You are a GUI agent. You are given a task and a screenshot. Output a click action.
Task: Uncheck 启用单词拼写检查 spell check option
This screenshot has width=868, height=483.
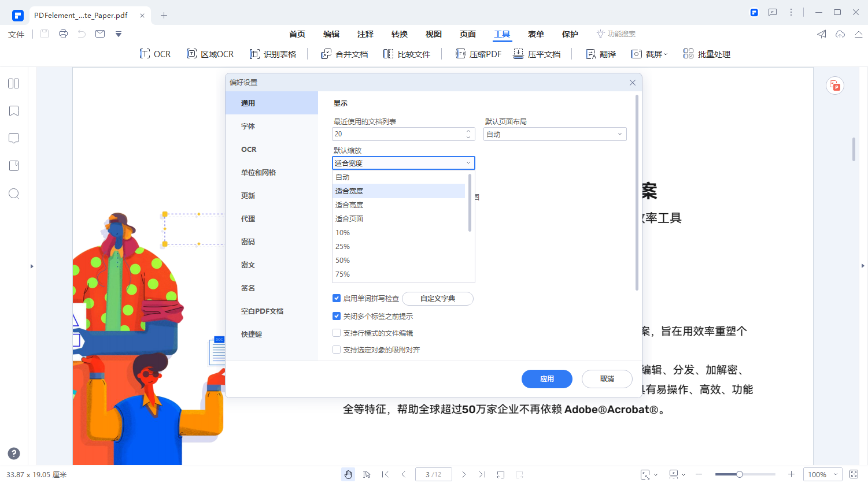336,298
